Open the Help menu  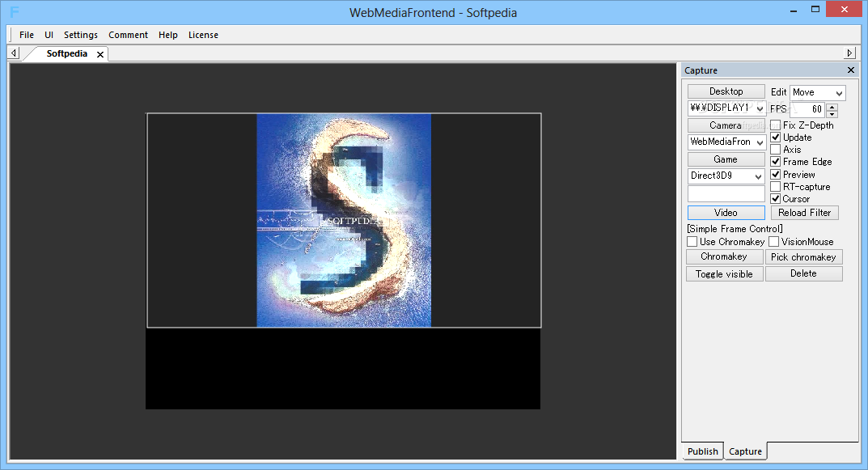tap(167, 35)
